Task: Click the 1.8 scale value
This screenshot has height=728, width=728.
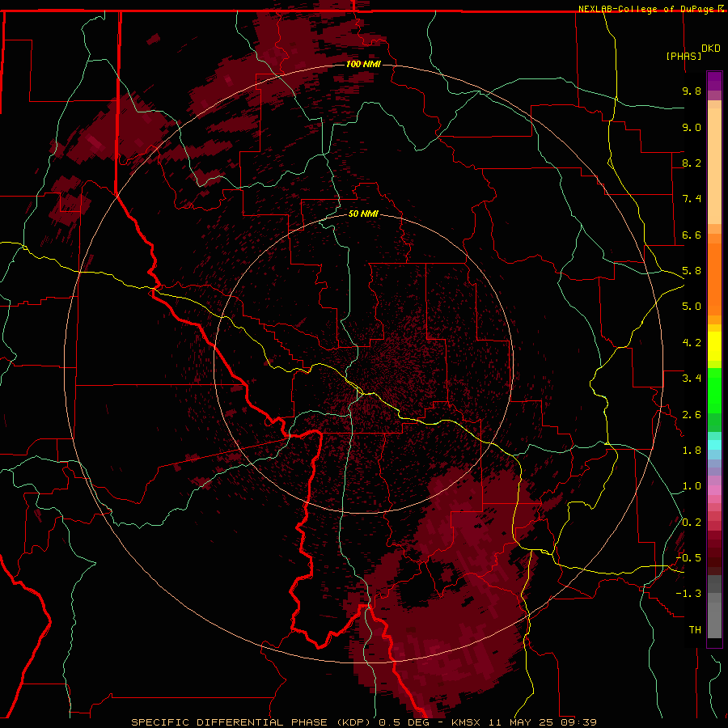Action: (692, 451)
